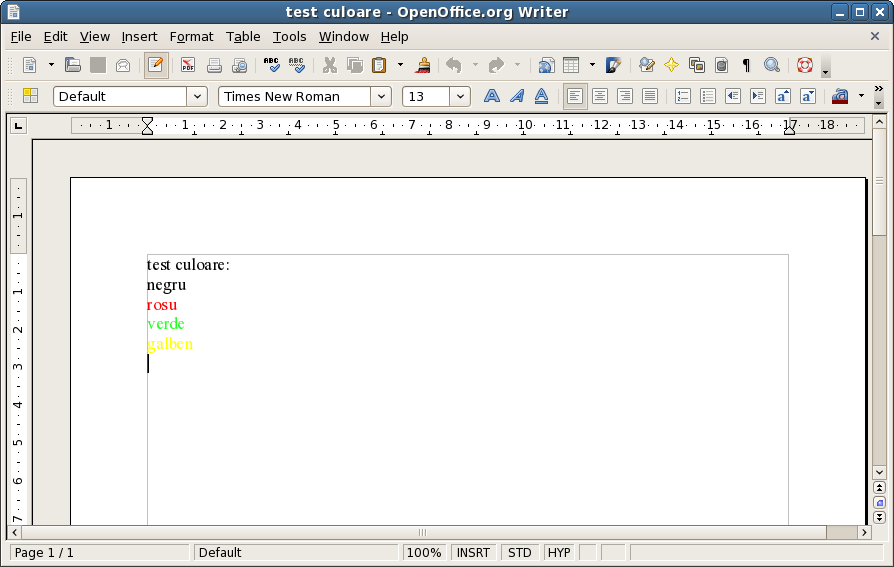This screenshot has height=567, width=894.
Task: Toggle Bold formatting
Action: [492, 96]
